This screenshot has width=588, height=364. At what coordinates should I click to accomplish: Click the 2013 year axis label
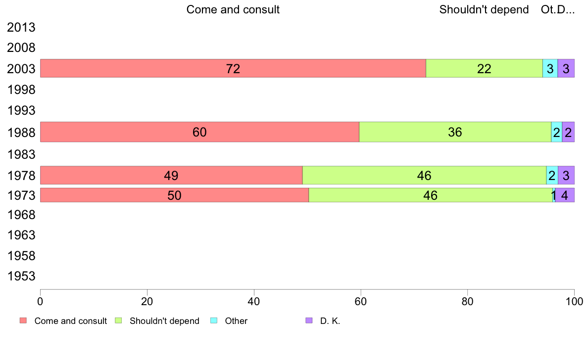click(21, 27)
